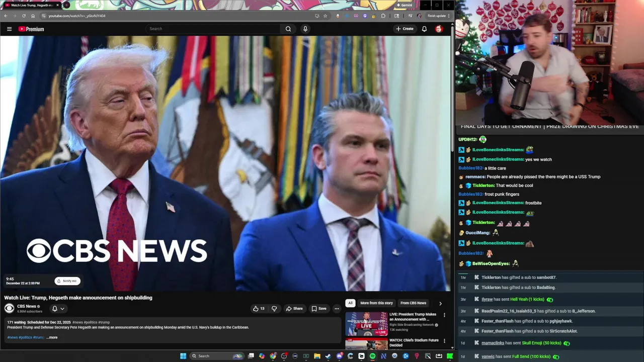Expand description with ...more

[x=52, y=337]
